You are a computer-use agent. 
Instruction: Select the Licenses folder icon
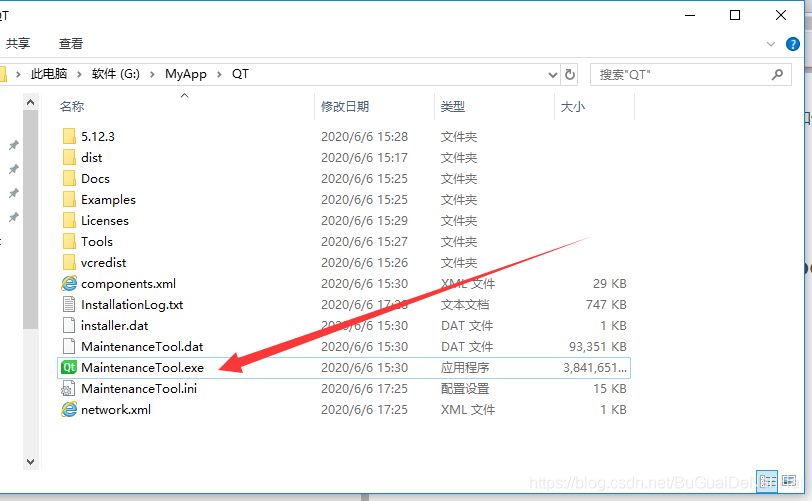(x=69, y=220)
